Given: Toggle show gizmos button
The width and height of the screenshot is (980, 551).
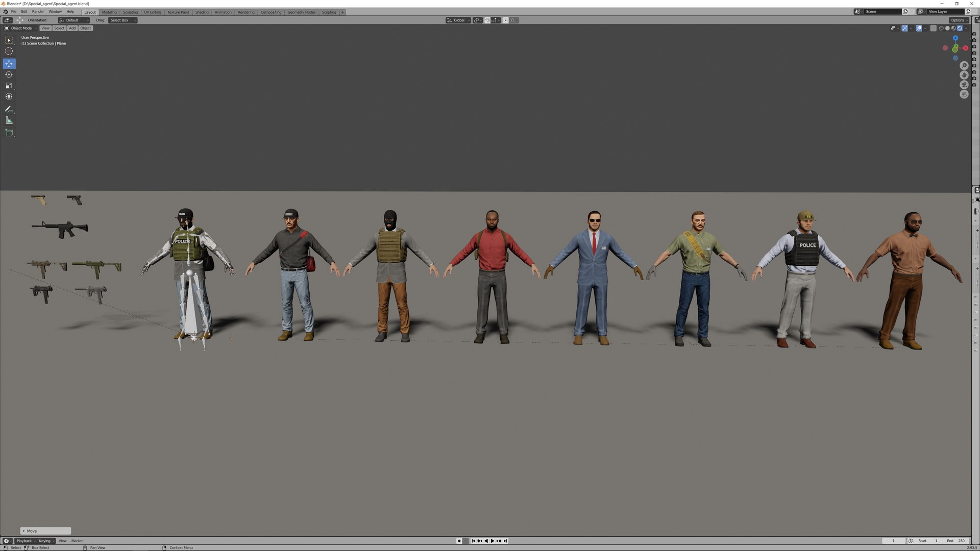Looking at the screenshot, I should point(904,28).
